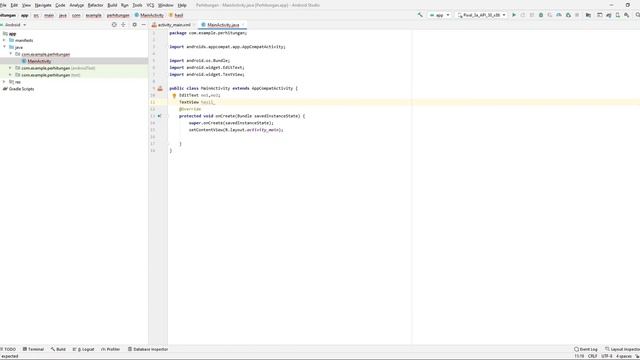640x360 pixels.
Task: Open the Terminal tool window
Action: click(33, 349)
